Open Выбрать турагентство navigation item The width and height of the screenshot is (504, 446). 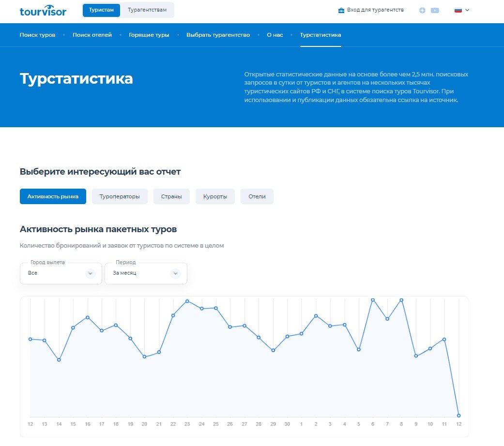point(218,35)
